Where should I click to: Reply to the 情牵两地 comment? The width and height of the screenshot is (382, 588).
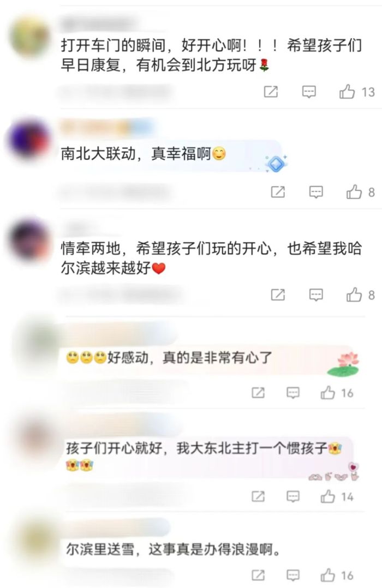click(x=316, y=295)
